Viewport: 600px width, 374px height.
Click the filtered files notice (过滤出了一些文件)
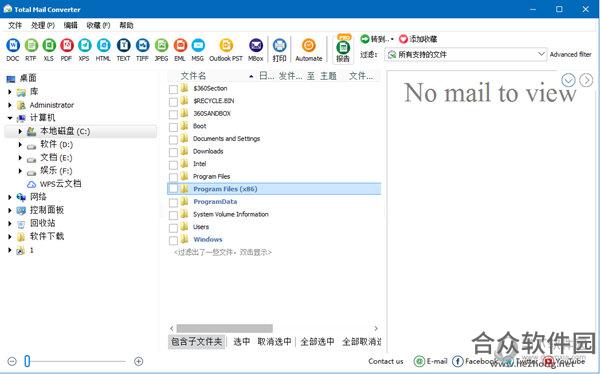[x=223, y=252]
